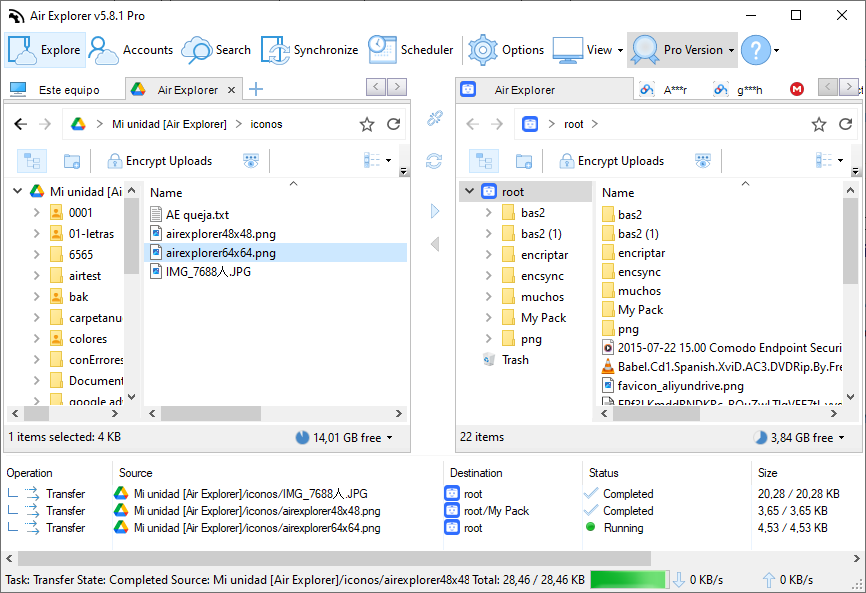Image resolution: width=866 pixels, height=593 pixels.
Task: Click the 14,01 GB free storage indicator
Action: click(345, 437)
